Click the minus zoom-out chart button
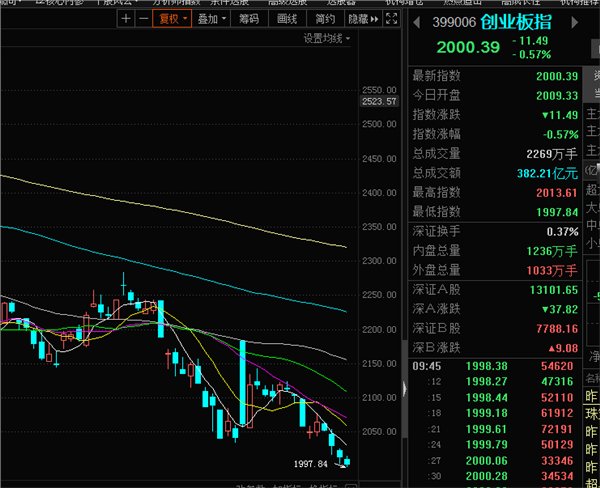This screenshot has width=600, height=488. click(x=144, y=18)
